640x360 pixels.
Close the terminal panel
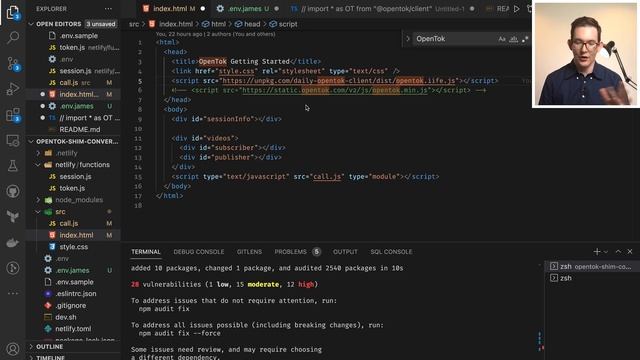[630, 251]
